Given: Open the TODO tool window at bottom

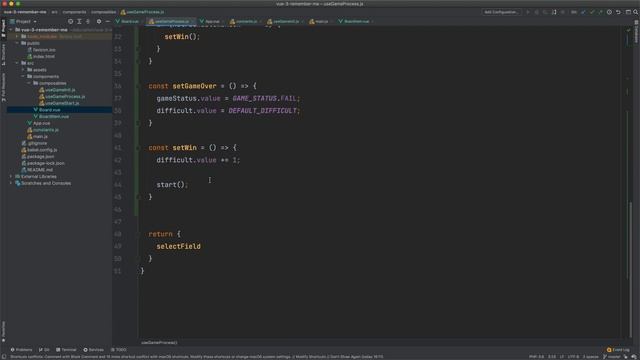Looking at the screenshot, I should [119, 350].
